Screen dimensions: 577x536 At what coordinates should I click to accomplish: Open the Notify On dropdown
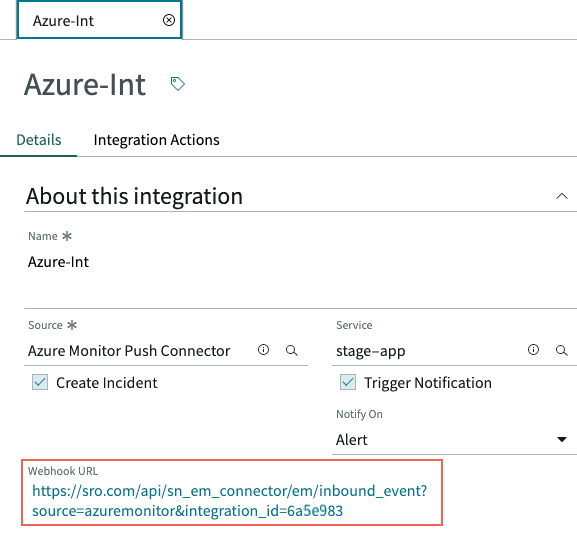pos(454,440)
